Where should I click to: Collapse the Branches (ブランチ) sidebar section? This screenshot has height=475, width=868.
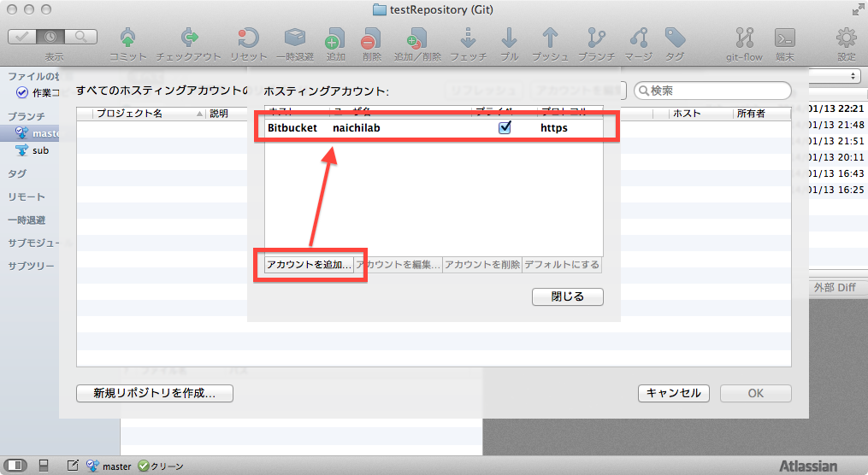pyautogui.click(x=26, y=116)
